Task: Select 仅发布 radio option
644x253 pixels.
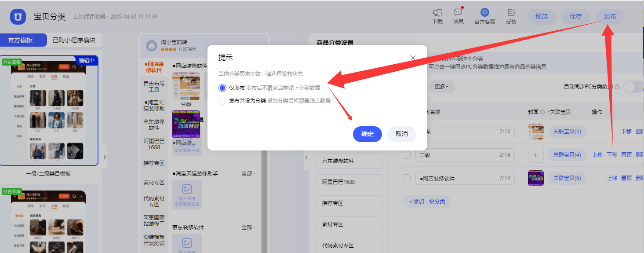Action: pyautogui.click(x=222, y=88)
